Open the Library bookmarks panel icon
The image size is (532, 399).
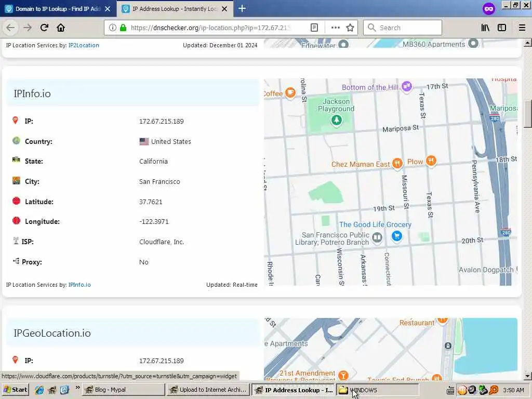485,28
